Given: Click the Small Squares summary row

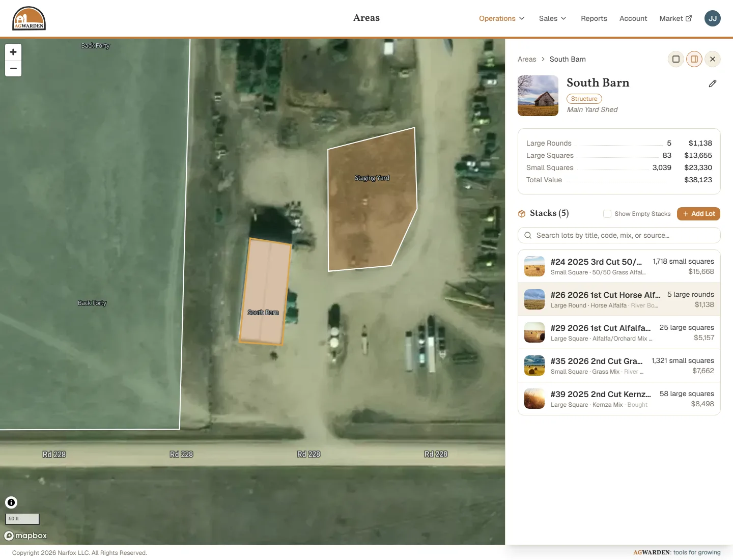Looking at the screenshot, I should pos(619,167).
